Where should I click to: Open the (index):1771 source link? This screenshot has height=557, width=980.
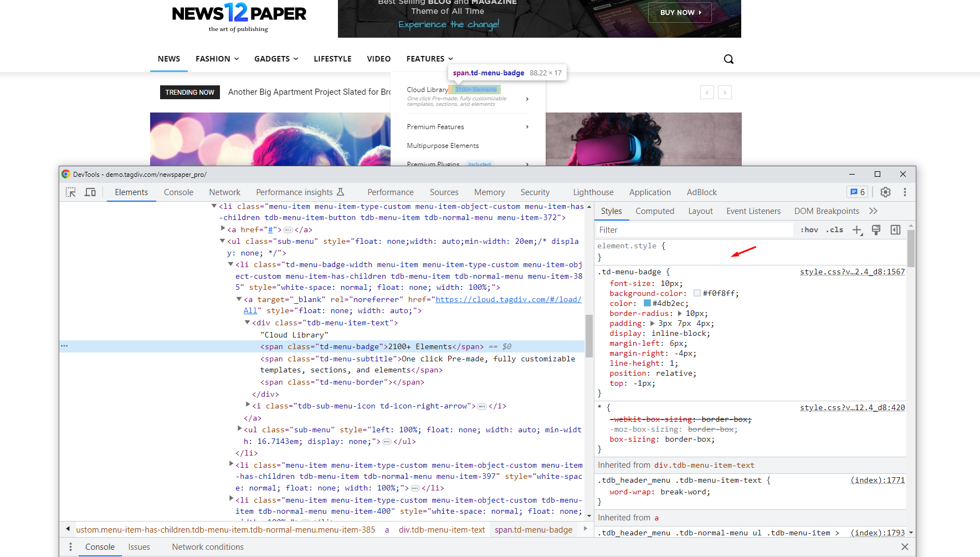[x=878, y=481]
